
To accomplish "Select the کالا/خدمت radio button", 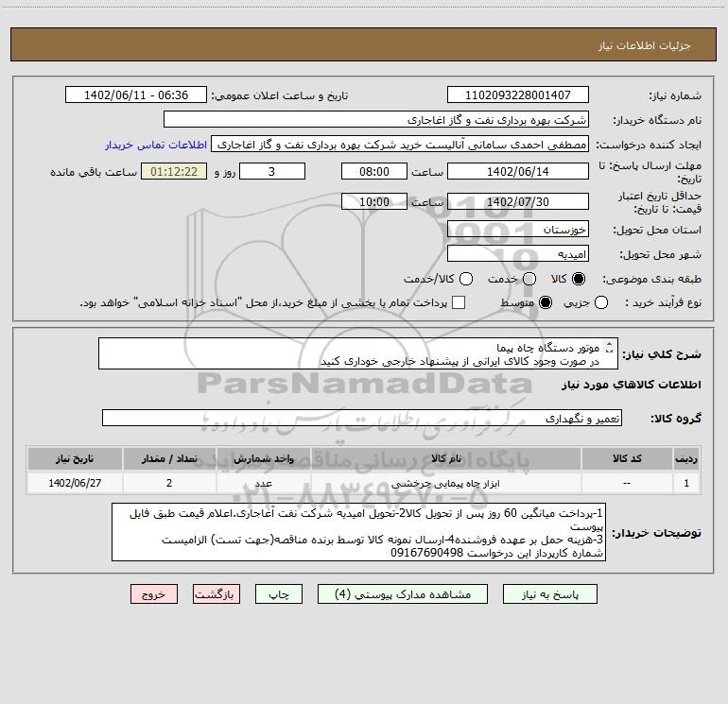I will point(466,279).
